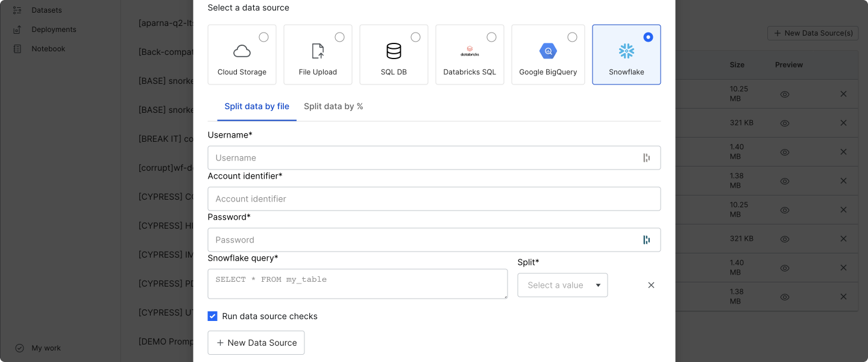Click the + New Data Source button

pos(256,343)
